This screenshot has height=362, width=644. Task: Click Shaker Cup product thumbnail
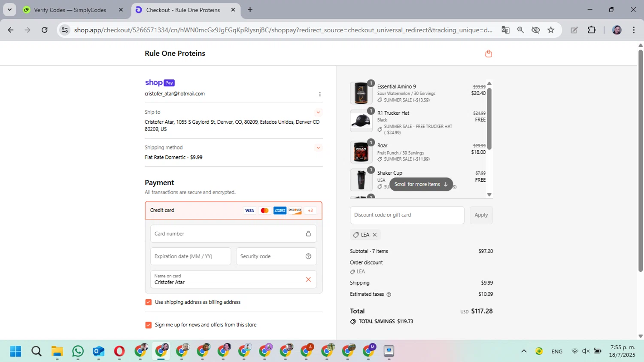[x=361, y=179]
